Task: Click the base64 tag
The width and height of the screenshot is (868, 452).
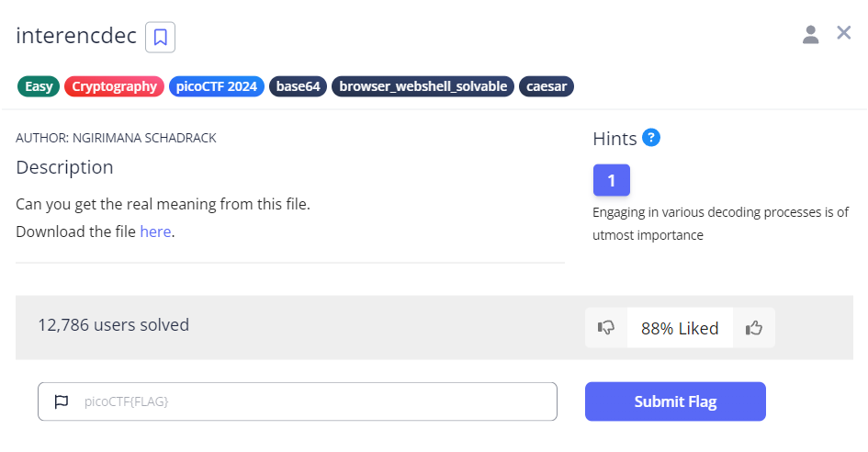Action: [x=299, y=86]
